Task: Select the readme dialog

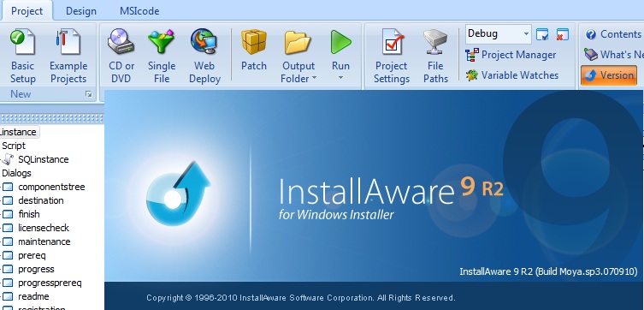Action: [x=33, y=296]
